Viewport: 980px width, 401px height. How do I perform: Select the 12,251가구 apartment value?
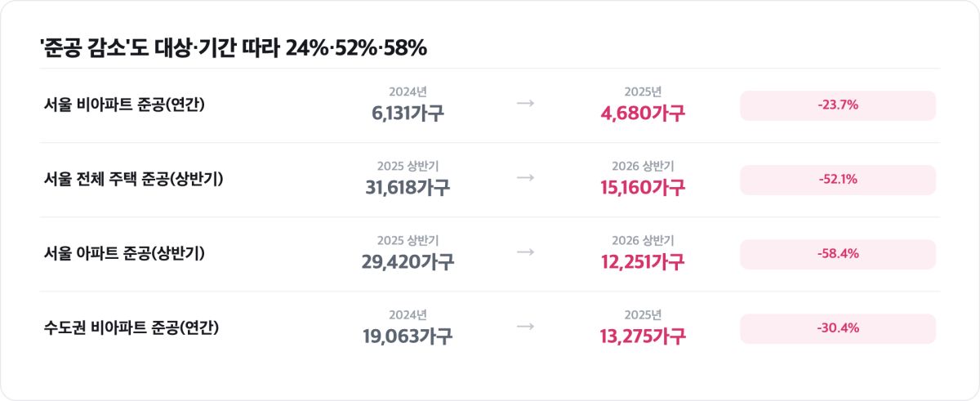pyautogui.click(x=643, y=262)
